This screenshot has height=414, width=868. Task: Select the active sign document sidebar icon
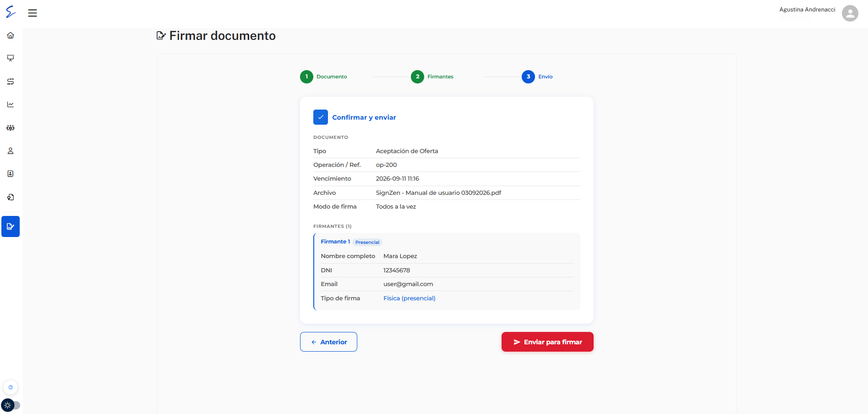(x=11, y=226)
